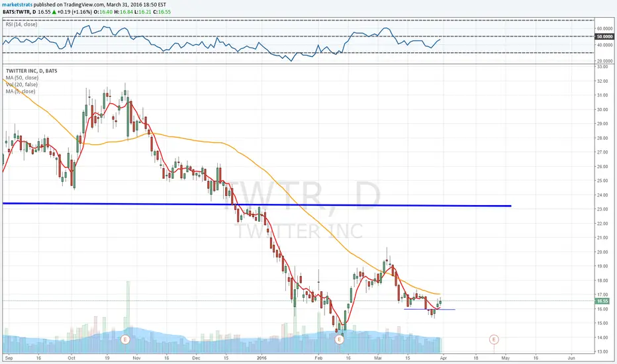Viewport: 617px width, 364px height.
Task: Click the TWITTER INC, D, BATS title
Action: [x=32, y=71]
